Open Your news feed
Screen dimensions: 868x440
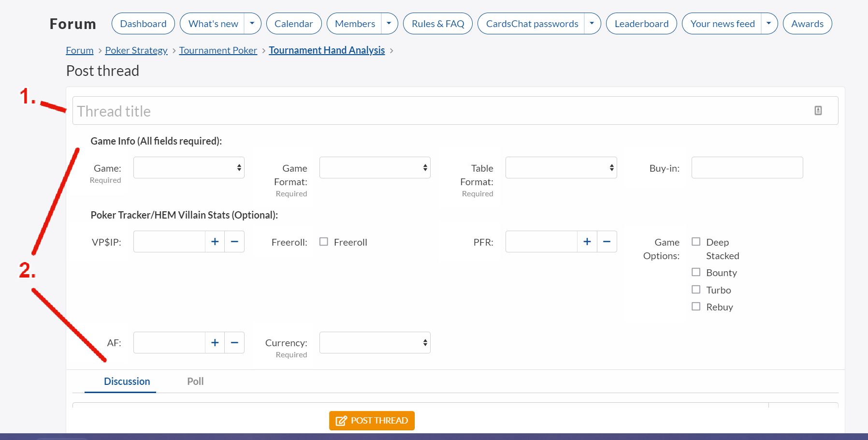[723, 24]
